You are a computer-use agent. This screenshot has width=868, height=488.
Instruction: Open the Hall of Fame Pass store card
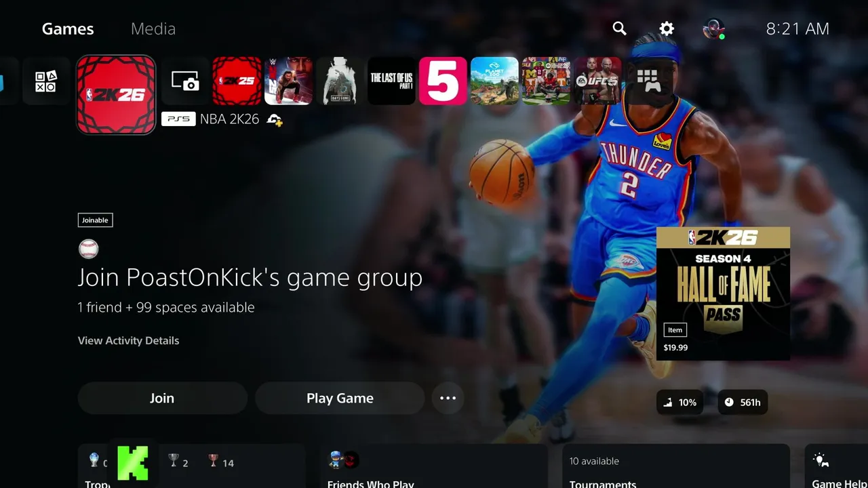(723, 293)
